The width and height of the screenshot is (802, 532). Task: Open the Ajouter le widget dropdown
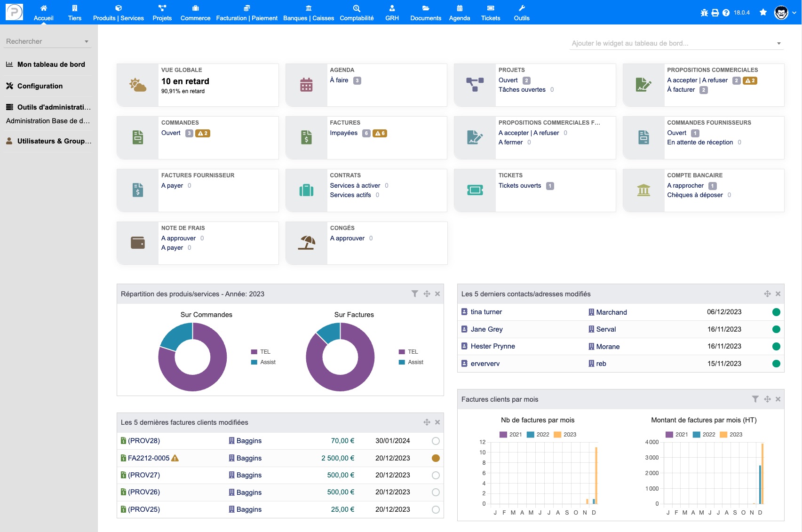pos(676,43)
